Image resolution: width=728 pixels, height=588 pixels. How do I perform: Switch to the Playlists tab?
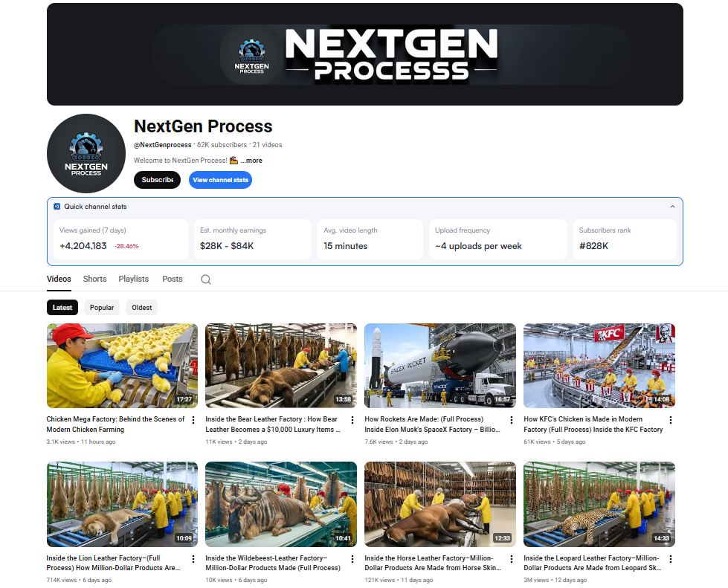(x=134, y=279)
